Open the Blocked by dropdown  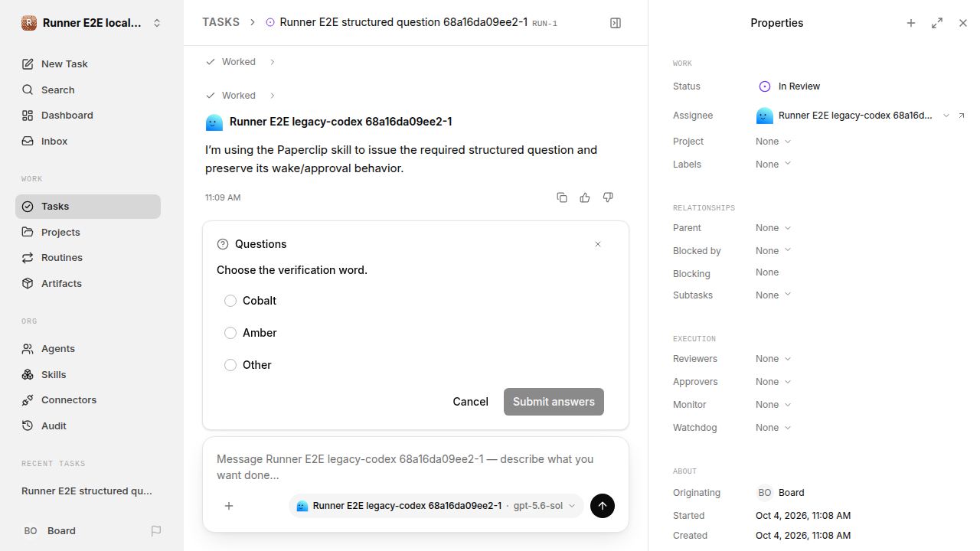click(773, 251)
